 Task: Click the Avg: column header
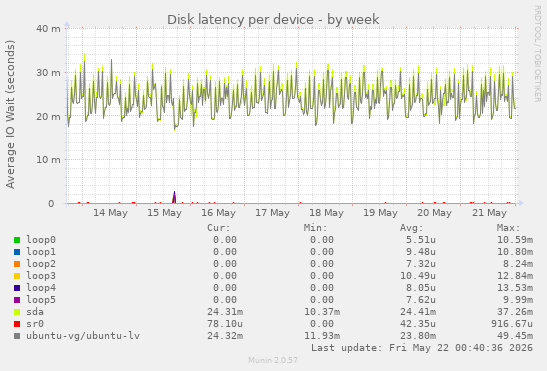tap(412, 228)
